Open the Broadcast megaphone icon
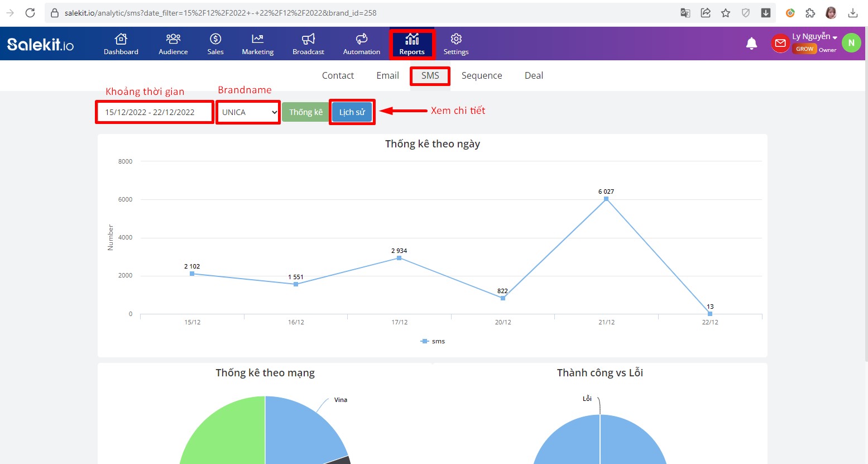 [308, 39]
